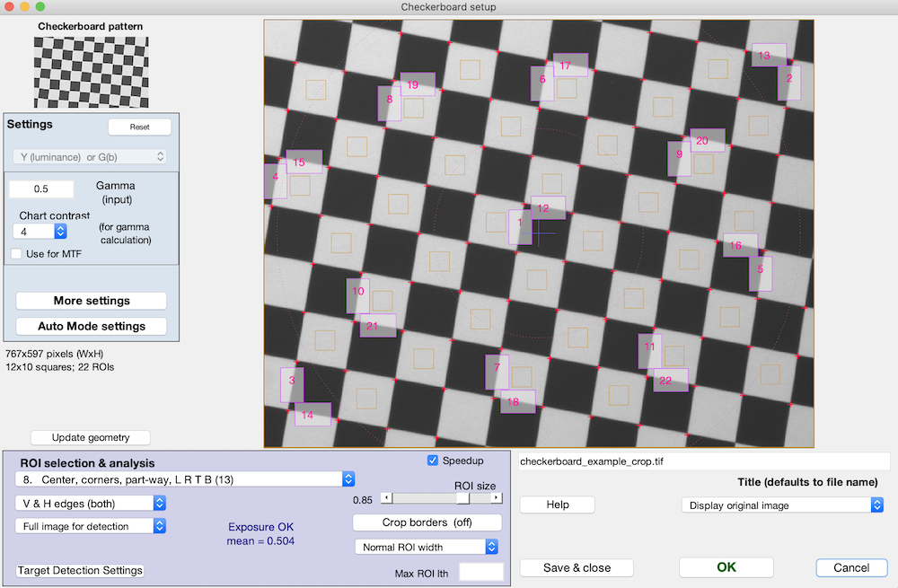
Task: Click the blue center crosshair in the image
Action: (x=539, y=233)
